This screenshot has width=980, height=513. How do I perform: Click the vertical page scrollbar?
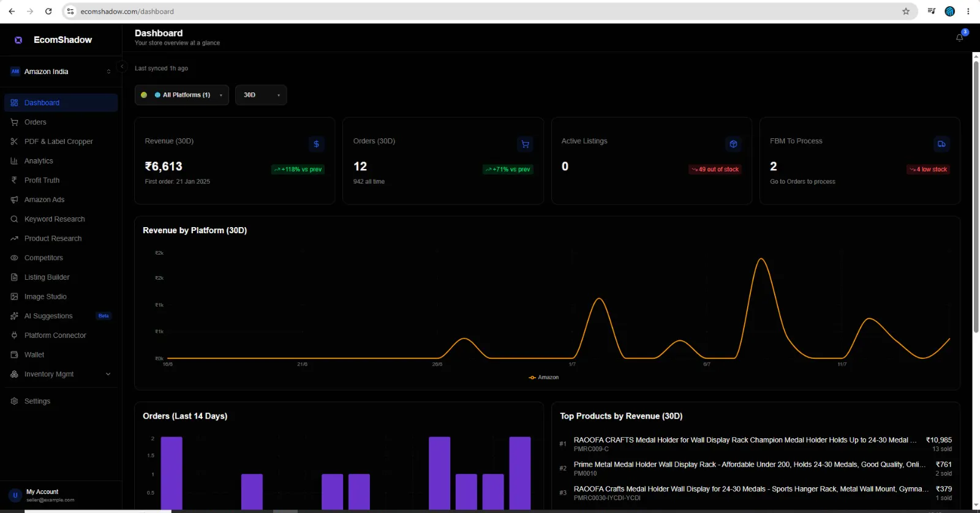[x=976, y=196]
